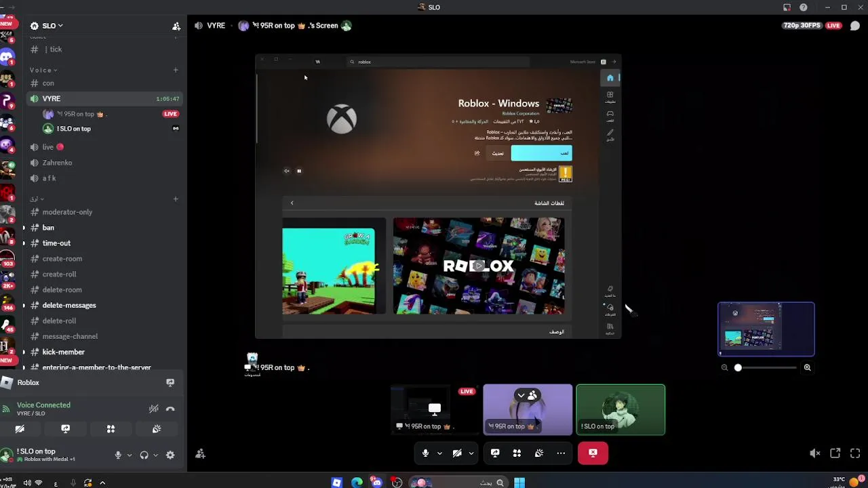Click "Roblox with Medal +1" status text
Screen dimensions: 868x488
[50, 460]
